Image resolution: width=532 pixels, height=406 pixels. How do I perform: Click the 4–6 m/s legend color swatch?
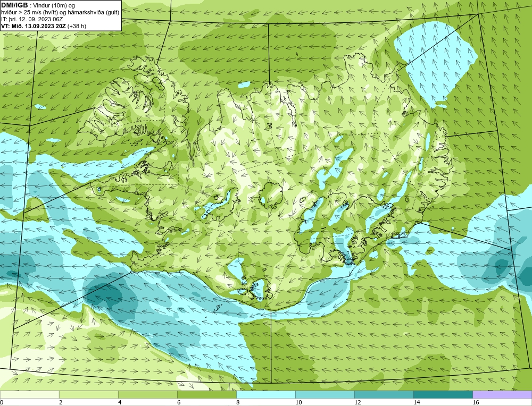point(147,394)
